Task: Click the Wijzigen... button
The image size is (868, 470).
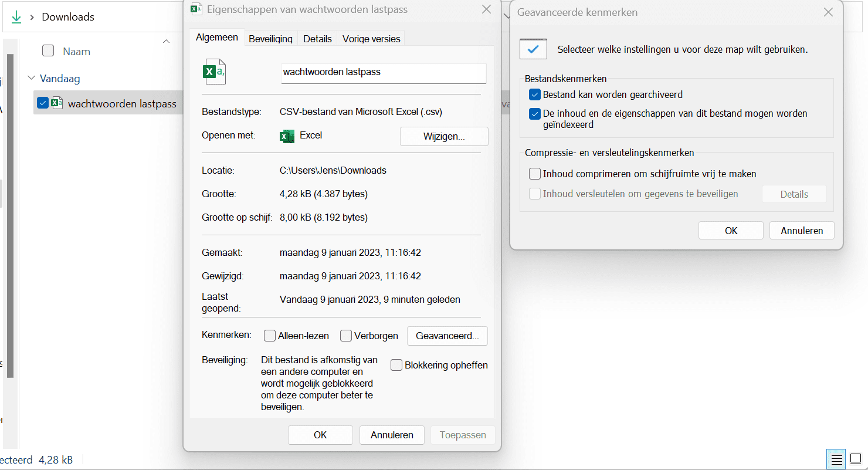Action: pyautogui.click(x=444, y=136)
